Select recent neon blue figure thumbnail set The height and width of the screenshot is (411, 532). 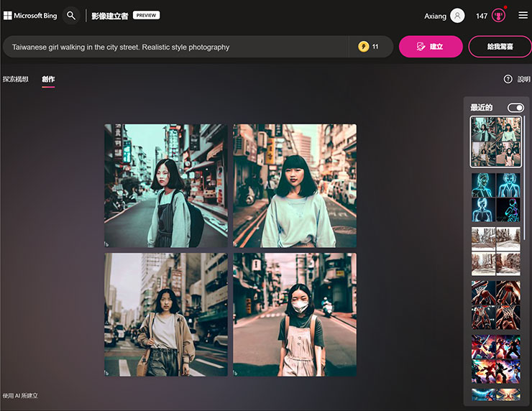coord(496,198)
